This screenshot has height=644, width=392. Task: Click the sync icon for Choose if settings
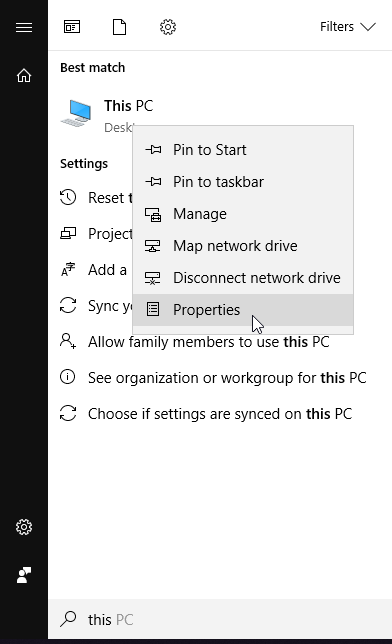pos(68,413)
